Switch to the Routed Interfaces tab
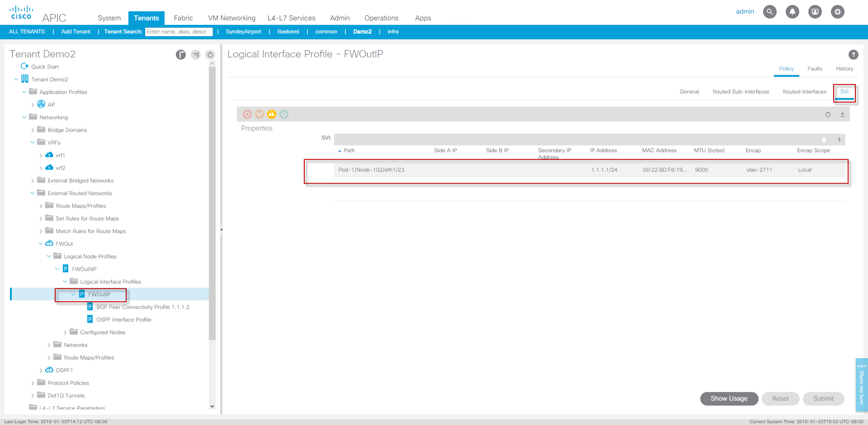 [804, 92]
